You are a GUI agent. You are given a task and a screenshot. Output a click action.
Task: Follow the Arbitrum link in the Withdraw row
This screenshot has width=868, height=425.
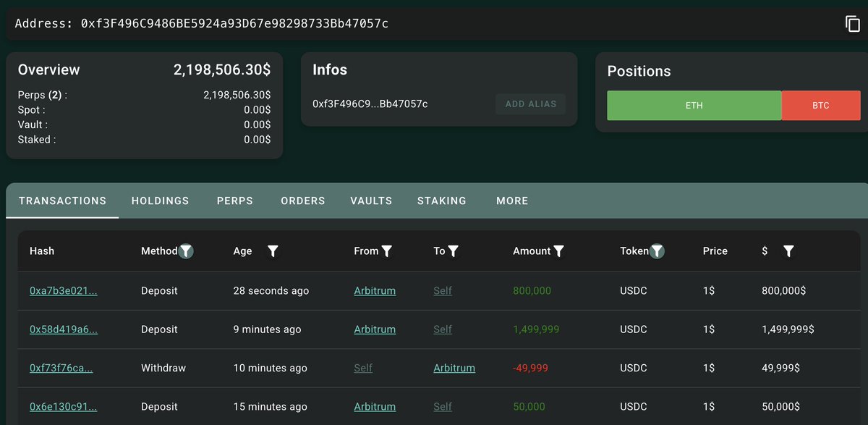[454, 368]
